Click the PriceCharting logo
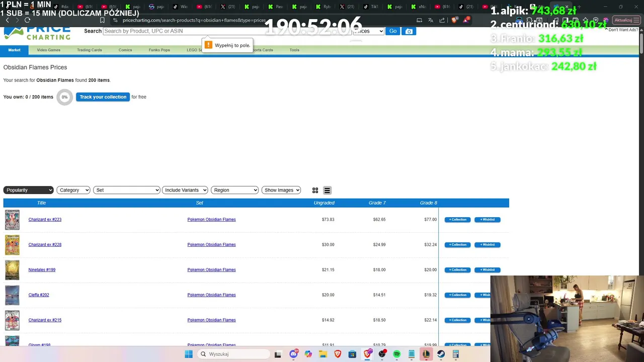Image resolution: width=644 pixels, height=362 pixels. click(x=37, y=33)
